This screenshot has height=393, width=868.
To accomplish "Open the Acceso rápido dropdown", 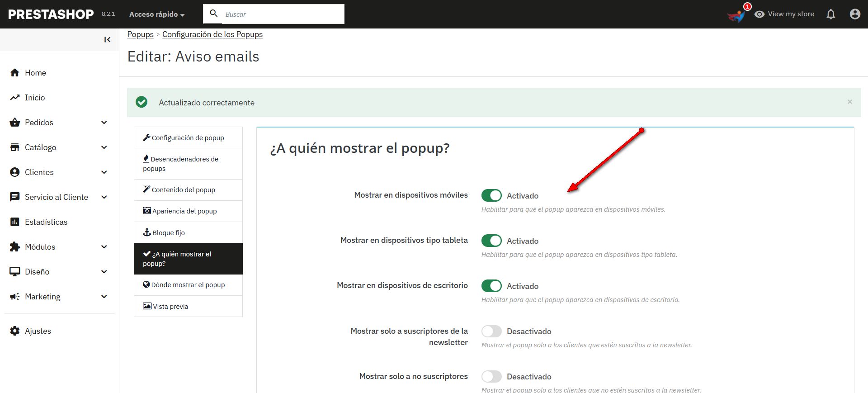I will tap(157, 14).
